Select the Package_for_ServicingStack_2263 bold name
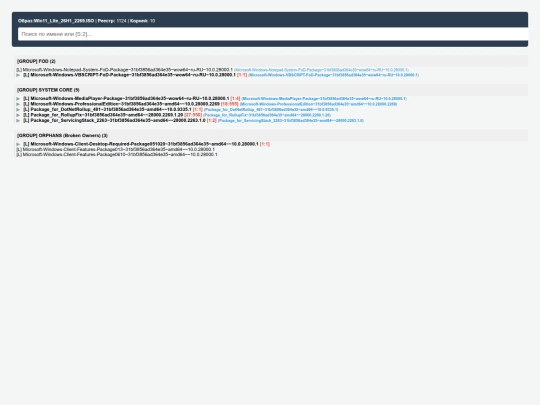The width and height of the screenshot is (540, 405). pyautogui.click(x=114, y=121)
